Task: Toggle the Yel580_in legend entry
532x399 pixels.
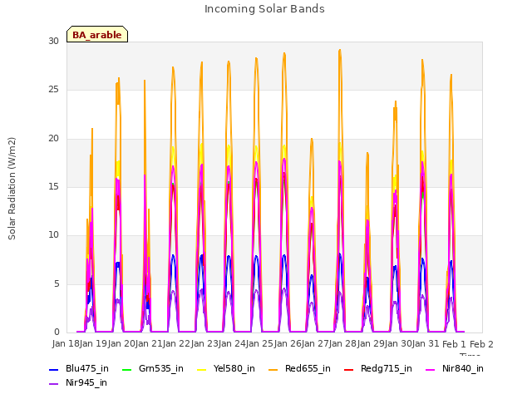Action: [226, 368]
